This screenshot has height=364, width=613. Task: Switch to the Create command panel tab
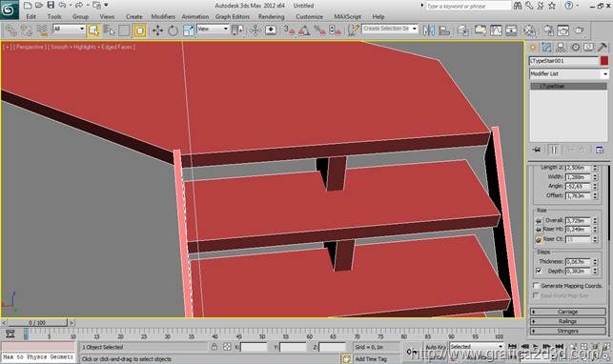click(x=533, y=48)
